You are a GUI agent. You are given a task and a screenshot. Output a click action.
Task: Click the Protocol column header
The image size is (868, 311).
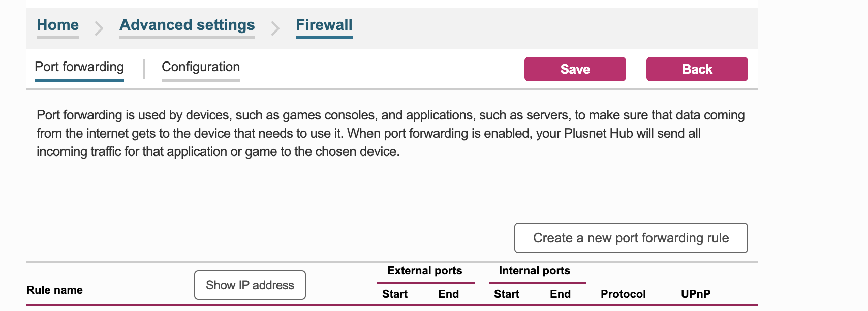coord(623,293)
